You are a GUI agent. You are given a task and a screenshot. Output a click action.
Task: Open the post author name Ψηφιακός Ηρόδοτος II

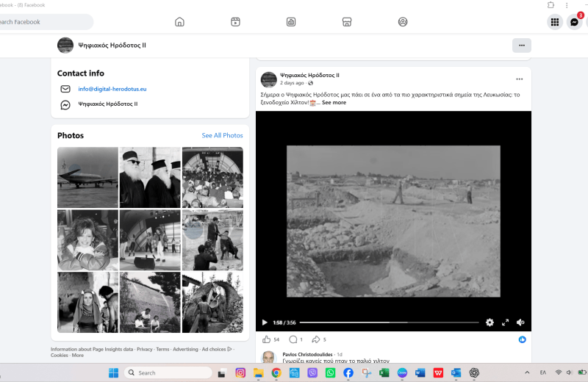tap(309, 75)
